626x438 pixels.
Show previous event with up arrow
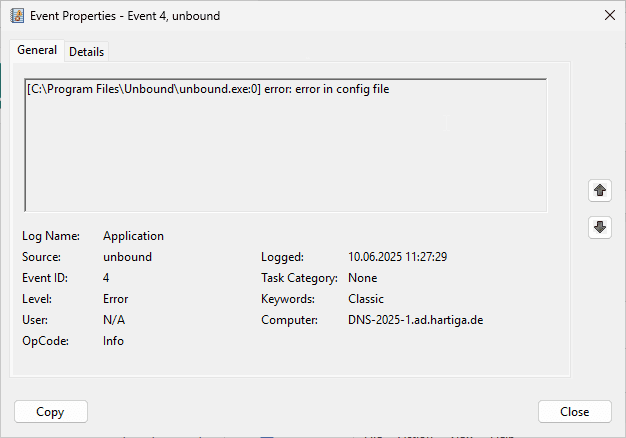[x=600, y=190]
